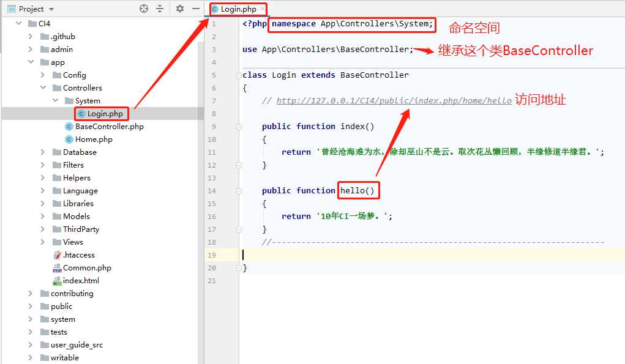
Task: Click 'extends' keyword on line 5
Action: click(x=318, y=75)
